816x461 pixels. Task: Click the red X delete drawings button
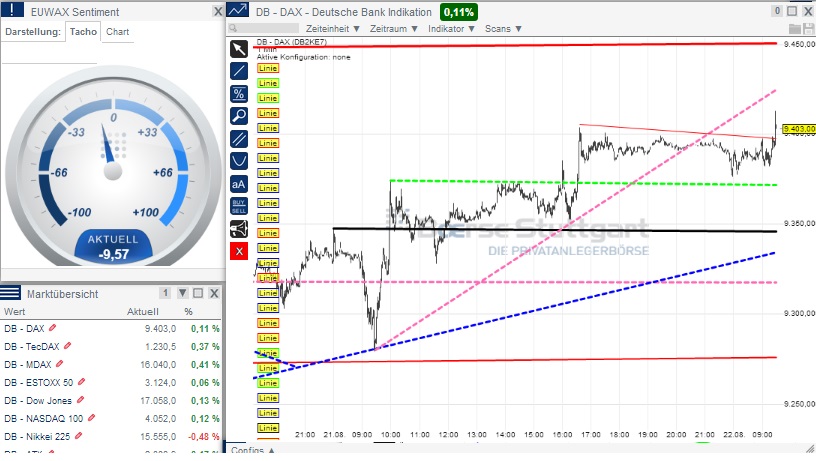click(239, 252)
